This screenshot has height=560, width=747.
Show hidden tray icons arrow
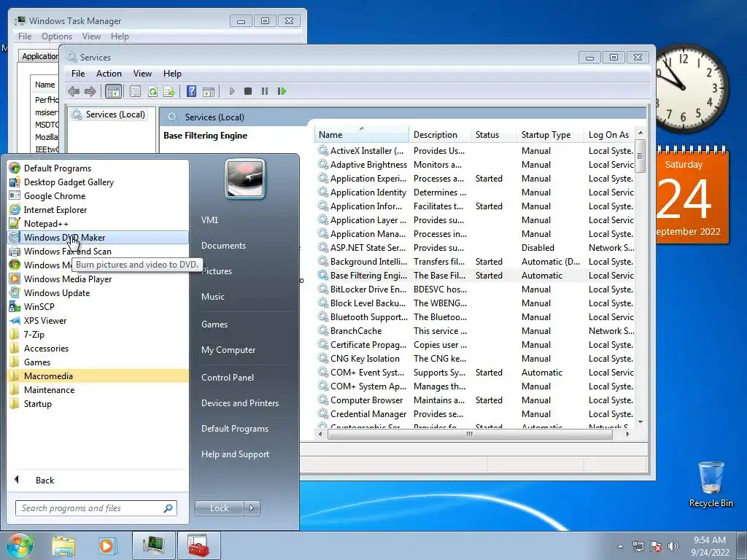620,546
